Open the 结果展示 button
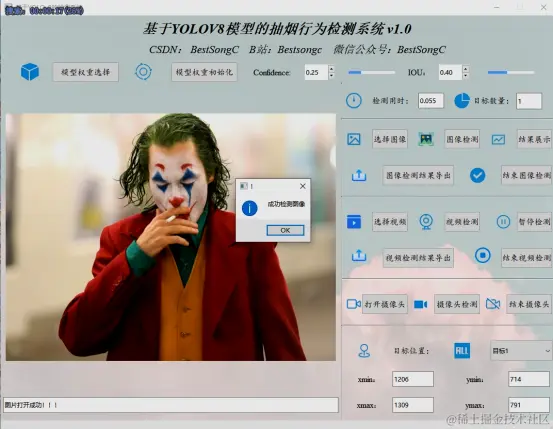 pos(534,139)
